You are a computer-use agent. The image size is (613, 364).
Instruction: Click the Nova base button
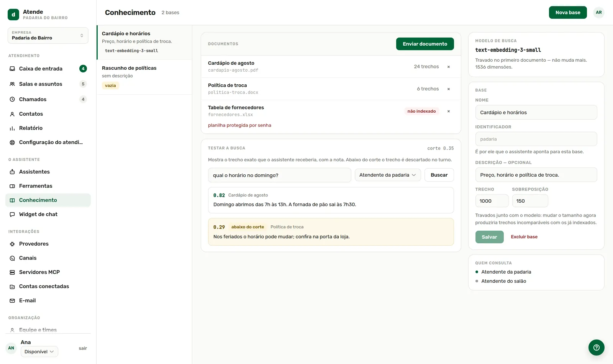(568, 12)
